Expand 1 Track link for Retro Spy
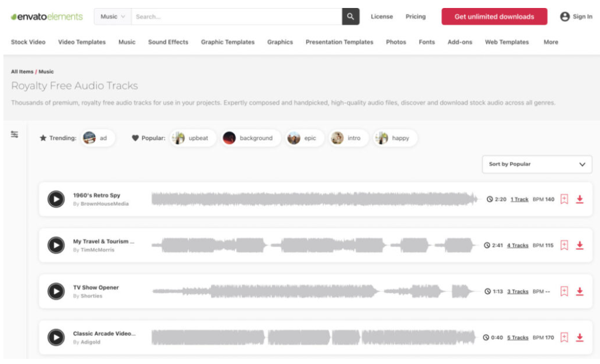 tap(519, 199)
